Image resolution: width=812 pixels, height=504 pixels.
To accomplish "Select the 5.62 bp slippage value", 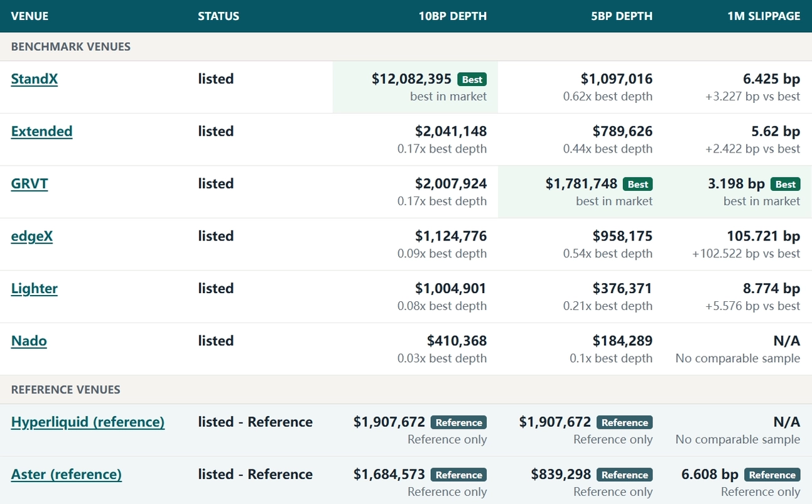I will coord(775,131).
